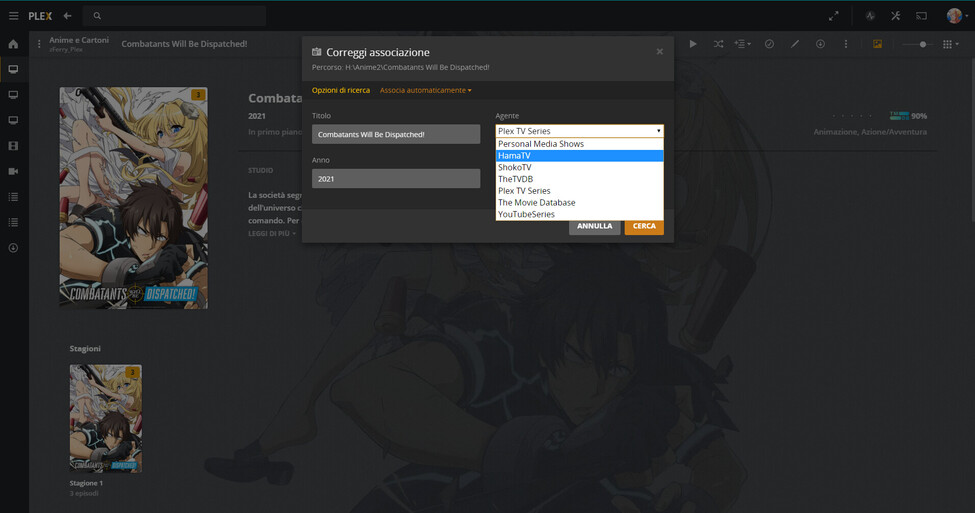Screen dimensions: 975x513
Task: Click the top search field
Action: (x=176, y=16)
